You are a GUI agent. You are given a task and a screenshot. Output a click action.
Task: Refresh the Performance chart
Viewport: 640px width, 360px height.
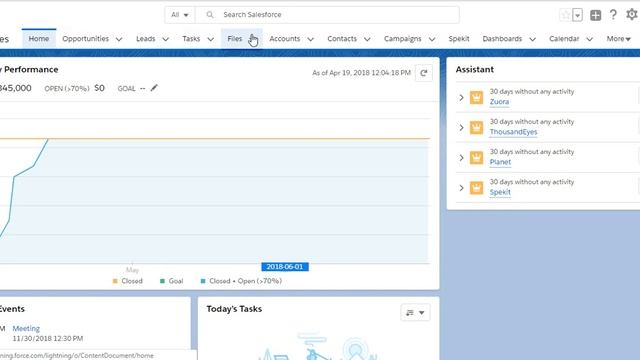tap(424, 73)
